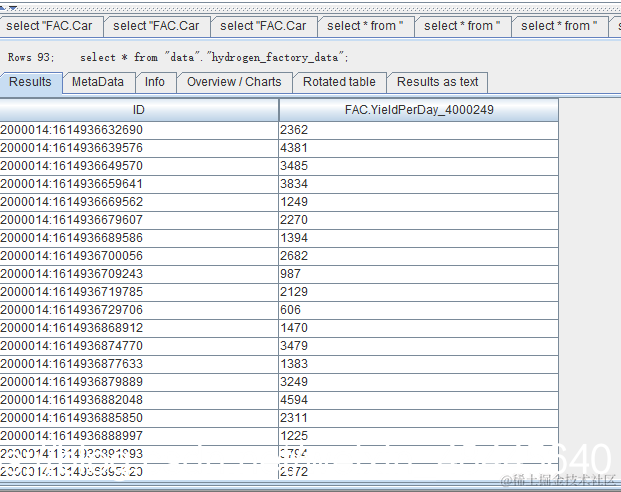The width and height of the screenshot is (621, 492).
Task: Select ID cell 2000014:1614936639576
Action: [139, 148]
